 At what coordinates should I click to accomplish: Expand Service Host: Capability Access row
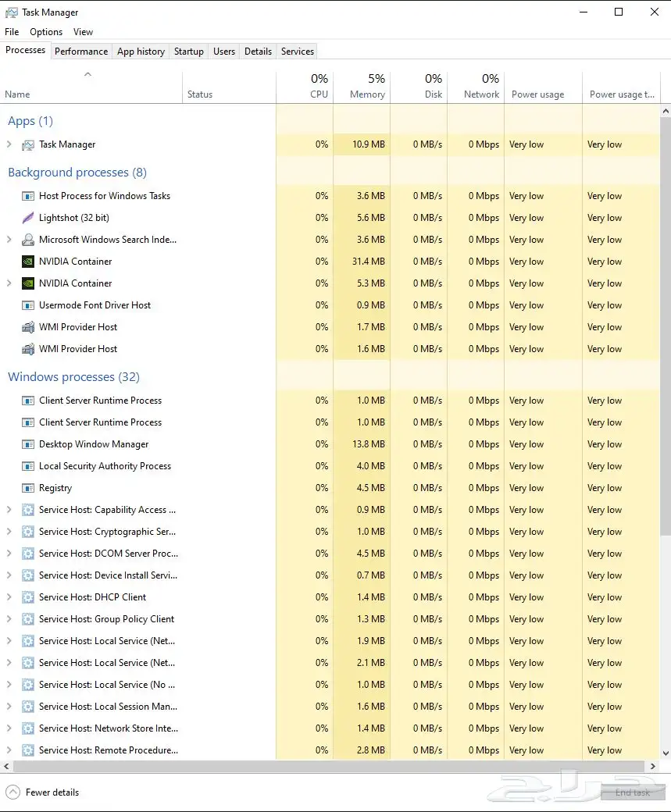pos(9,510)
